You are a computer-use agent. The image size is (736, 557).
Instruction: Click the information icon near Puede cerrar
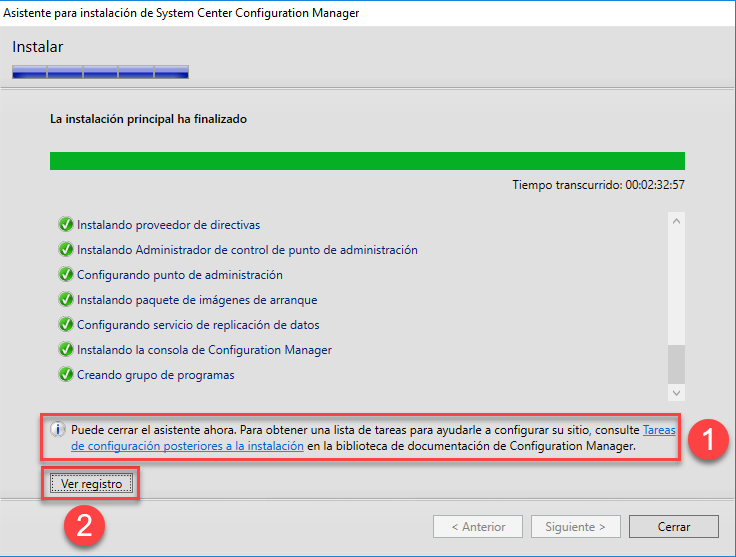58,429
